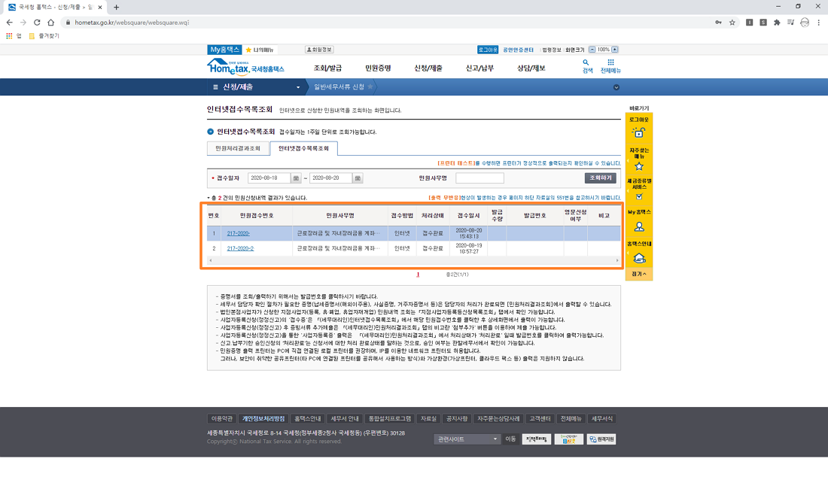The width and height of the screenshot is (828, 504).
Task: Increase screen size with plus icon
Action: point(615,50)
